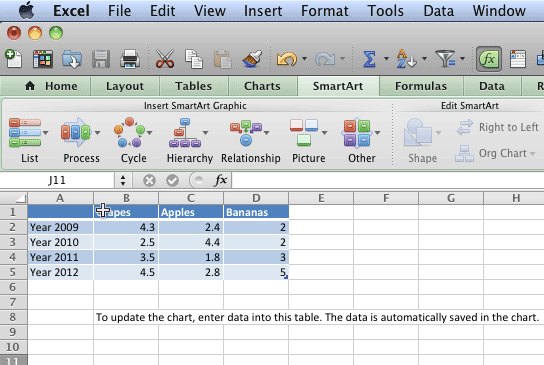544x365 pixels.
Task: Click cell containing Year 2010
Action: 60,242
